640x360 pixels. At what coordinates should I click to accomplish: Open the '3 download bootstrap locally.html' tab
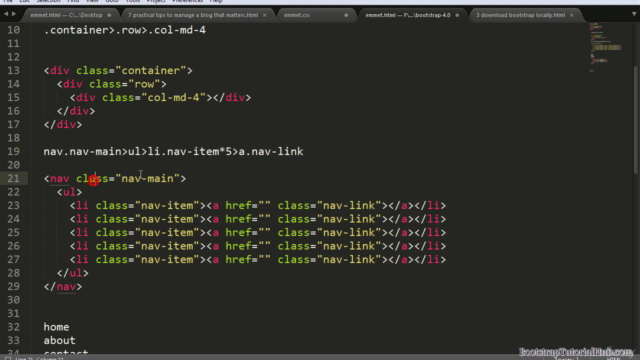coord(525,15)
